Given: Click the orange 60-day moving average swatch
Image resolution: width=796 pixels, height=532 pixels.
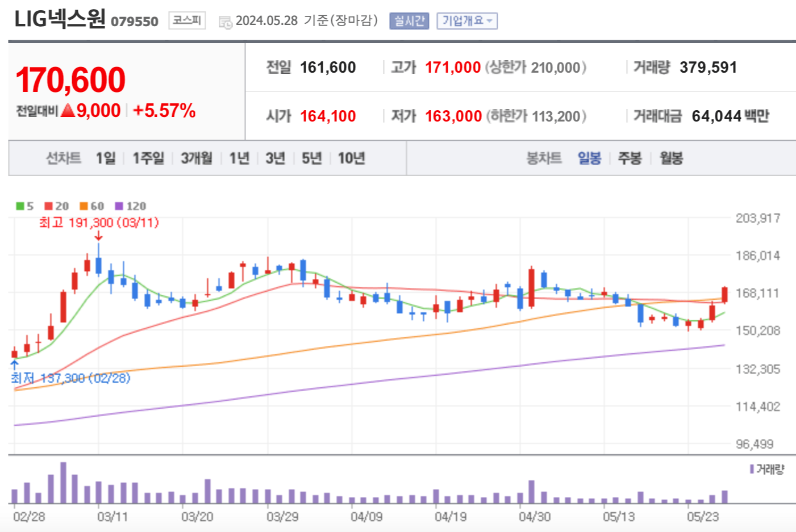Looking at the screenshot, I should [x=84, y=206].
